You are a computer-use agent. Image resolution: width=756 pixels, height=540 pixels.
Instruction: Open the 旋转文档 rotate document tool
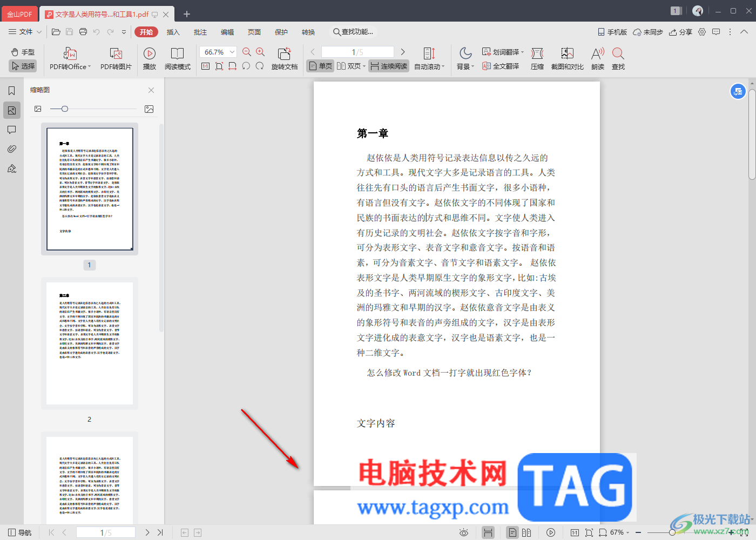coord(284,54)
